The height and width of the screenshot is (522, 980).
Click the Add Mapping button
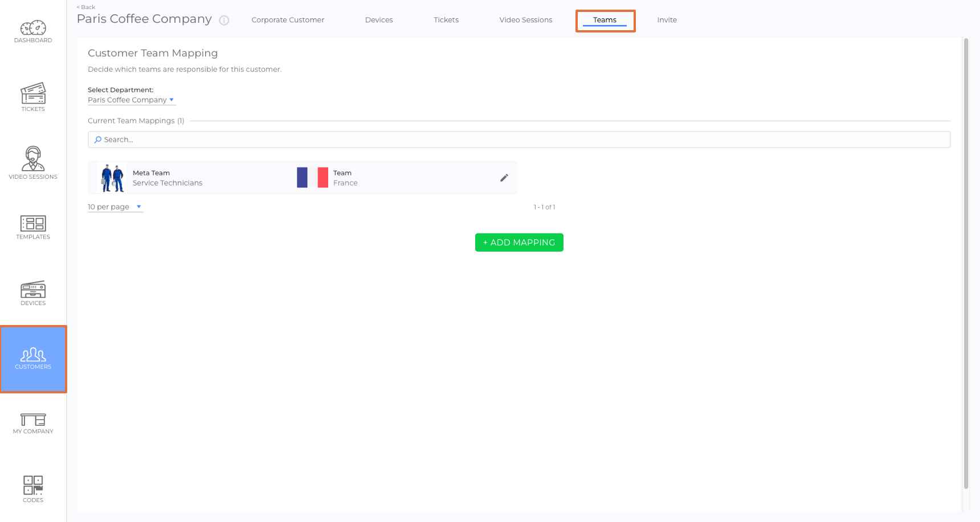click(x=519, y=242)
